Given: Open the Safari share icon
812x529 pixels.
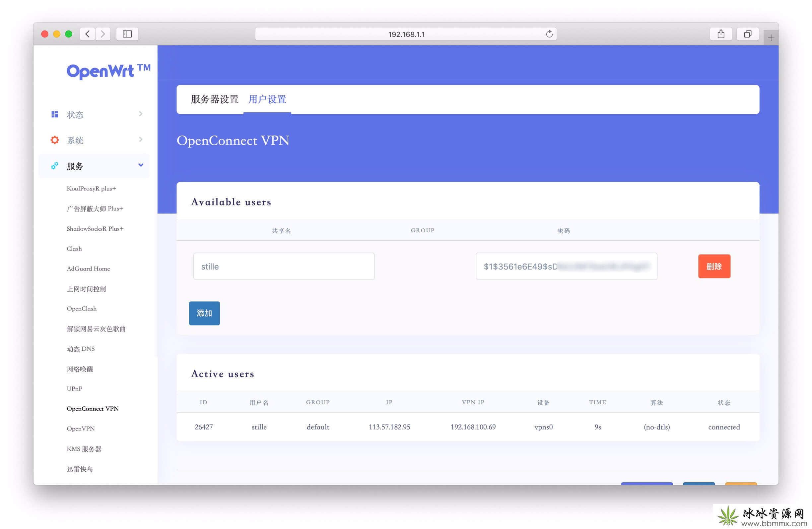Looking at the screenshot, I should [x=720, y=34].
